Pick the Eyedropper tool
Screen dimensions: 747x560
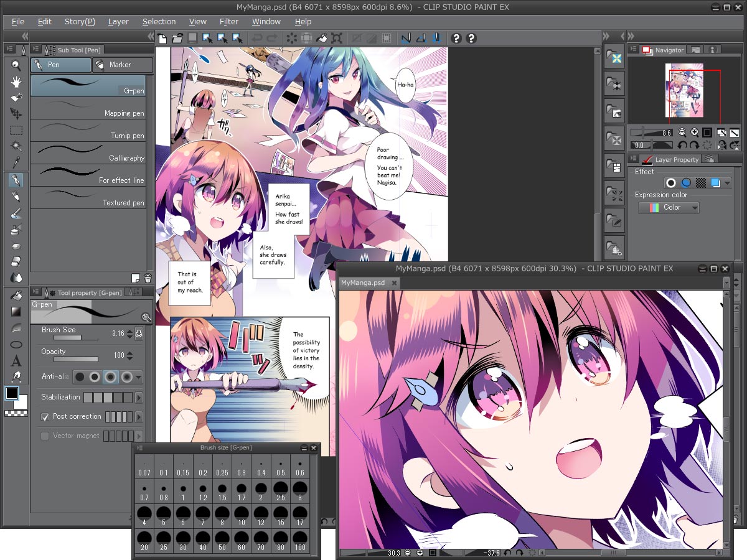16,161
